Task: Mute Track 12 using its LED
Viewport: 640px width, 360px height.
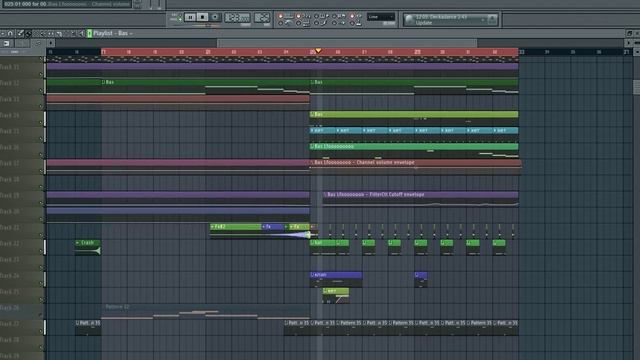Action: [41, 90]
